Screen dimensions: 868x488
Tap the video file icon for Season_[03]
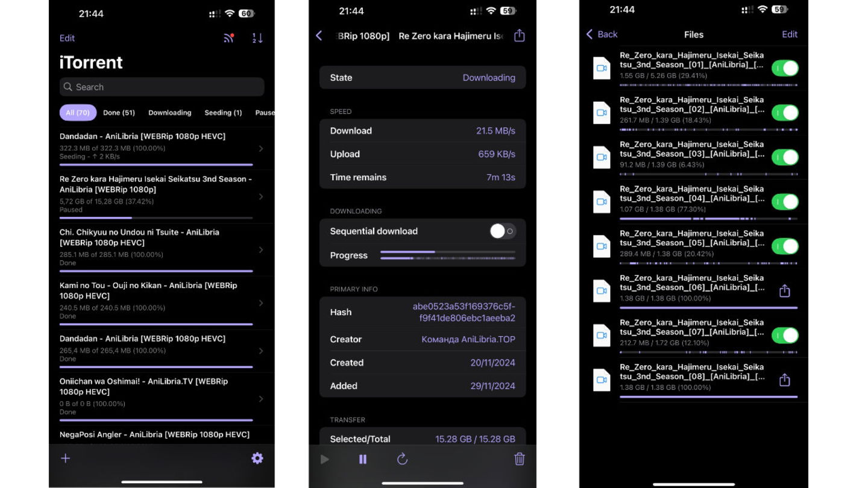(x=602, y=157)
